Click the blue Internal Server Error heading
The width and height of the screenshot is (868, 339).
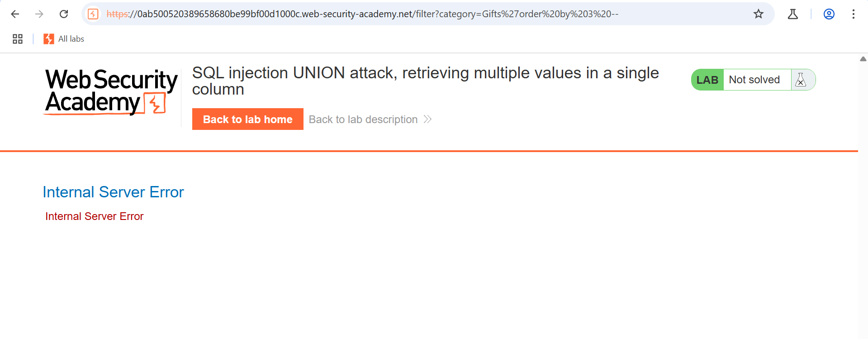(113, 192)
